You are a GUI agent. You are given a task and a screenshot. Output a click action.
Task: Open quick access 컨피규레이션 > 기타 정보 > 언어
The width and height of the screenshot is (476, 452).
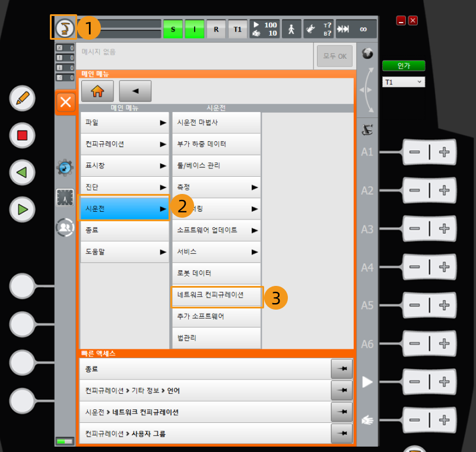coord(205,390)
